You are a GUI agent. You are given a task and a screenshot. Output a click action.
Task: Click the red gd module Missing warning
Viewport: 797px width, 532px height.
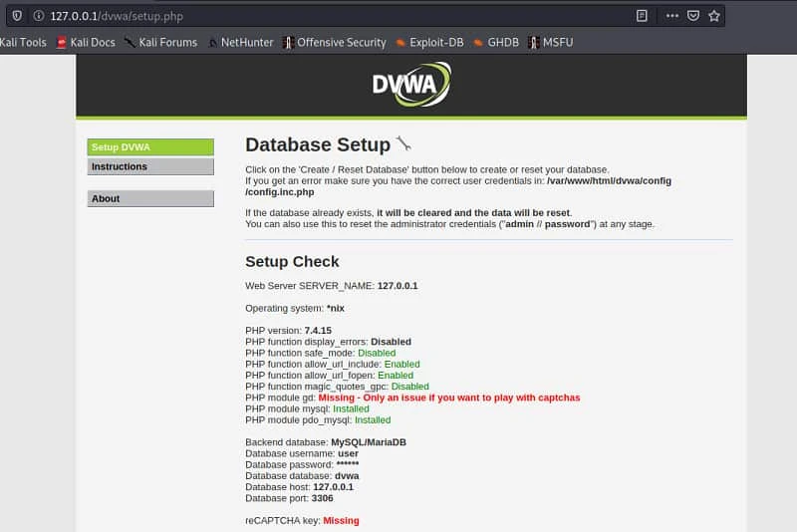pyautogui.click(x=449, y=398)
